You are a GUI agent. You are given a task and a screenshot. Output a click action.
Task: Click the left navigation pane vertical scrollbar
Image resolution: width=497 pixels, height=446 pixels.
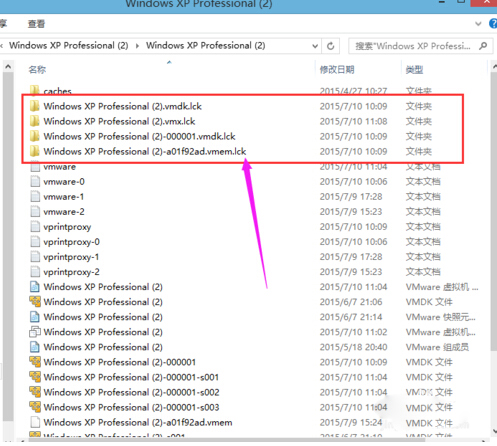pos(8,247)
